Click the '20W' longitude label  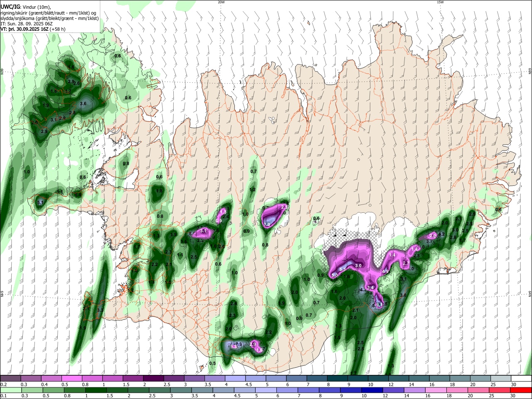coord(221,2)
